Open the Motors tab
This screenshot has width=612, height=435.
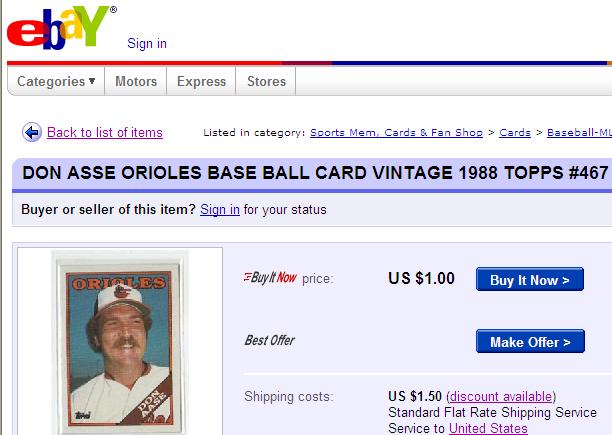point(136,81)
